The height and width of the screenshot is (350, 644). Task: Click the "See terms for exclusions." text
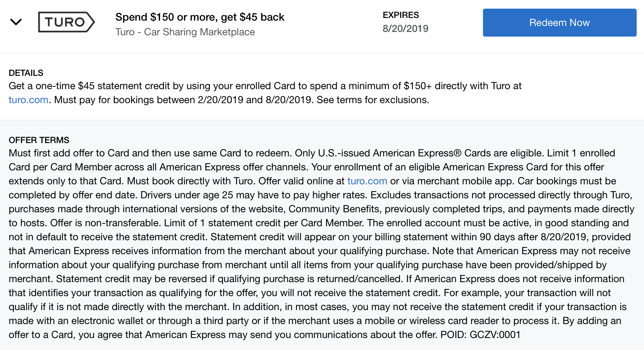point(373,100)
